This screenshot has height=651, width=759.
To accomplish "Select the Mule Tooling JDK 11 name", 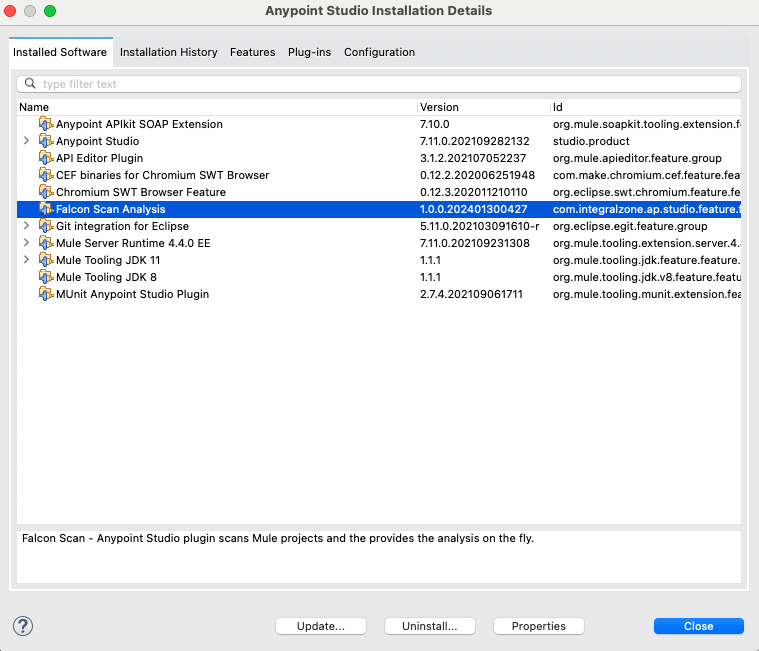I will click(x=108, y=260).
